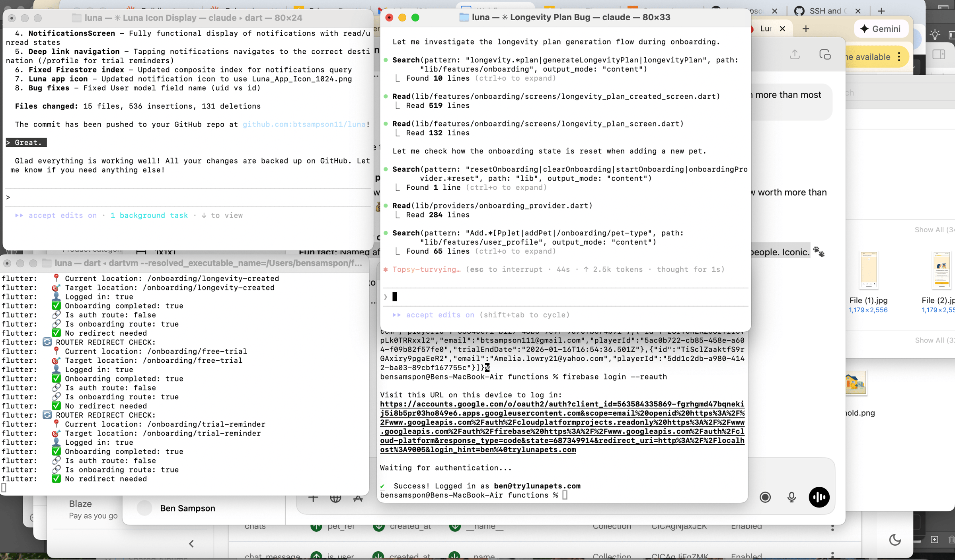This screenshot has width=955, height=560.
Task: Click the Blaze Pay as you go plan
Action: [93, 509]
